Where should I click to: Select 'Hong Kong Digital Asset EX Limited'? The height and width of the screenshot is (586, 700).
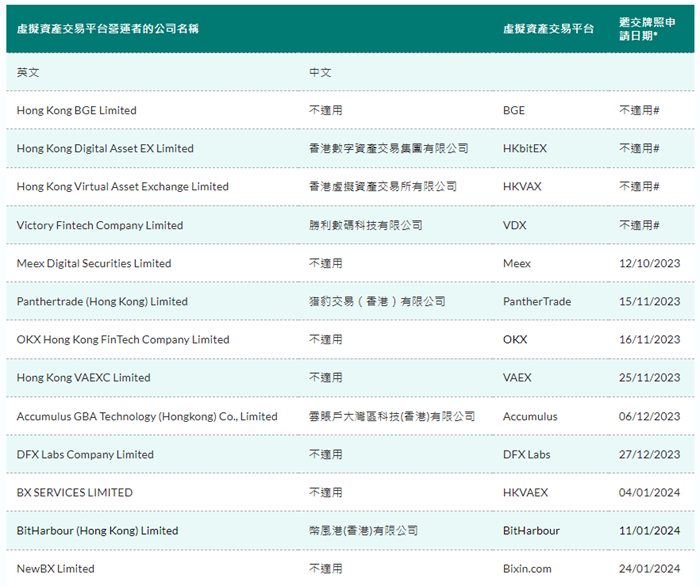[x=105, y=148]
